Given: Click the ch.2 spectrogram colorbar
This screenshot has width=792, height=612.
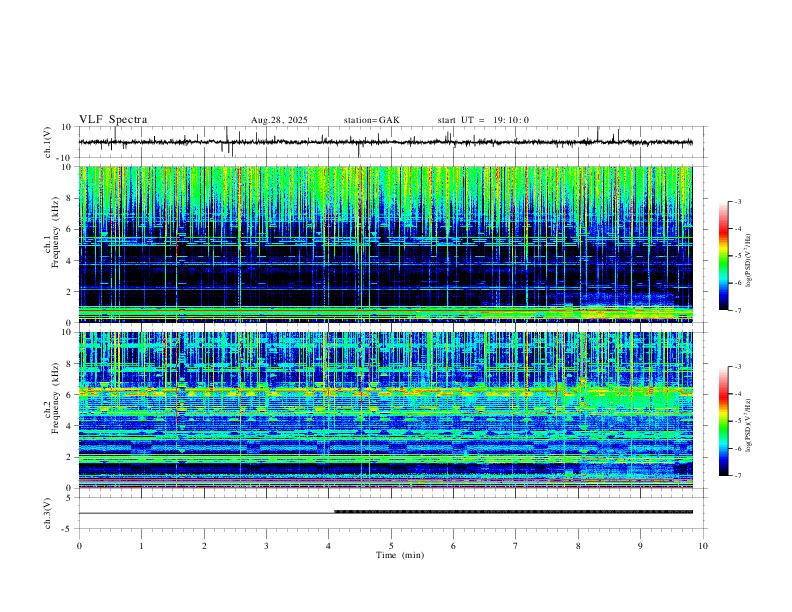Looking at the screenshot, I should [x=724, y=421].
